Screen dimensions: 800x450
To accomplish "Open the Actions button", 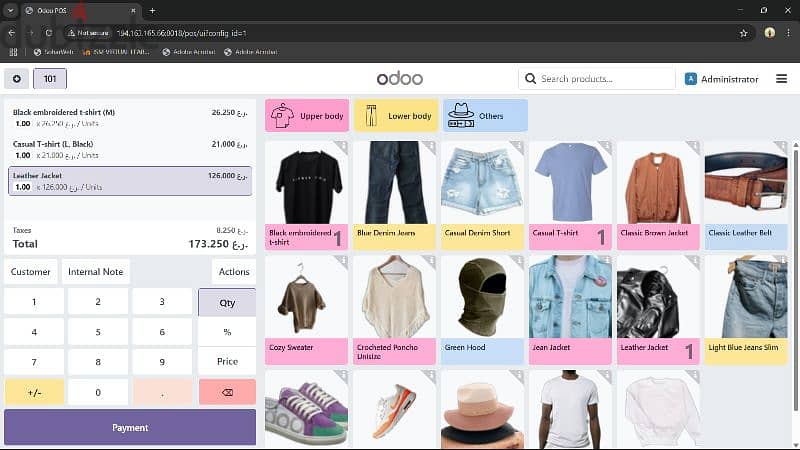I will [x=234, y=272].
